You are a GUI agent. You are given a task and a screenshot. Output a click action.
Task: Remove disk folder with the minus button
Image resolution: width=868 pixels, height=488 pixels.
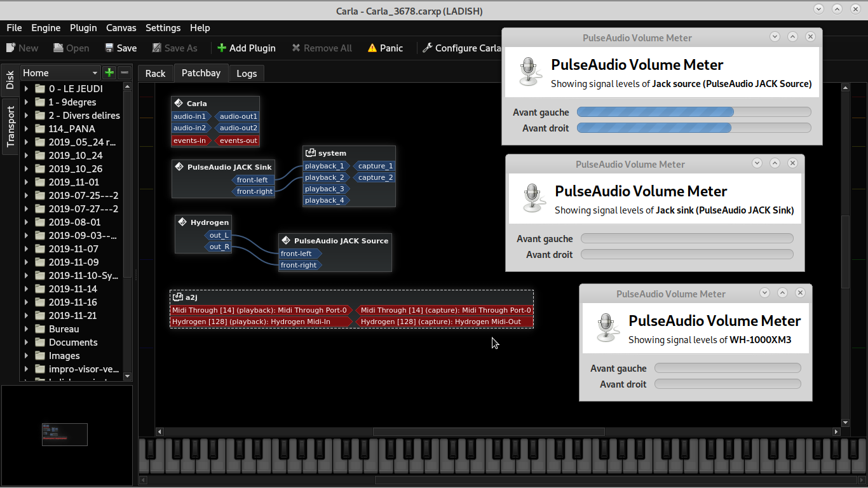(125, 72)
